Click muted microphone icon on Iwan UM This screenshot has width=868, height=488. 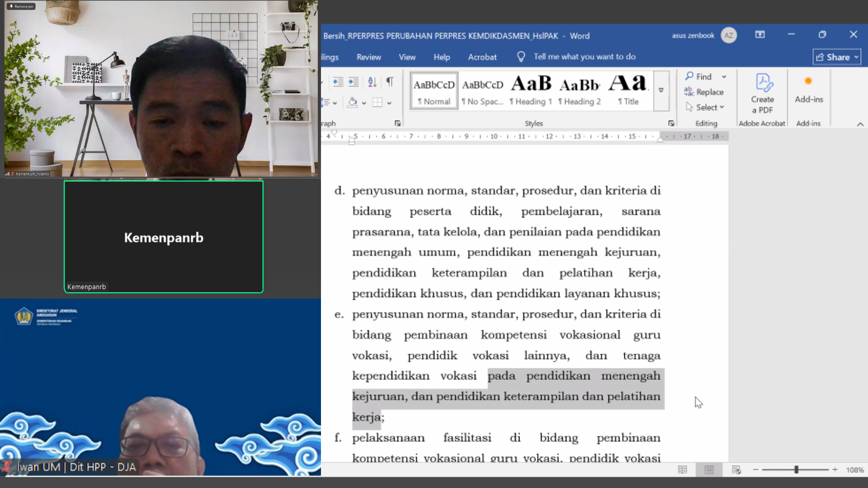coord(7,467)
